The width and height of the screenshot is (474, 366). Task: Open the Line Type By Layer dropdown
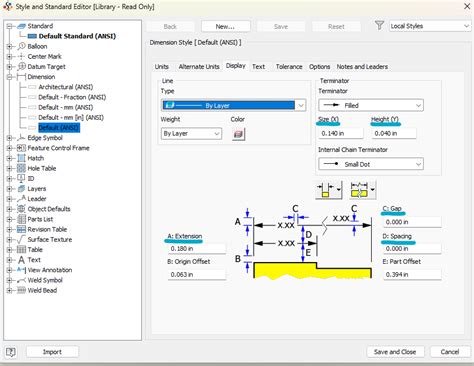click(233, 105)
